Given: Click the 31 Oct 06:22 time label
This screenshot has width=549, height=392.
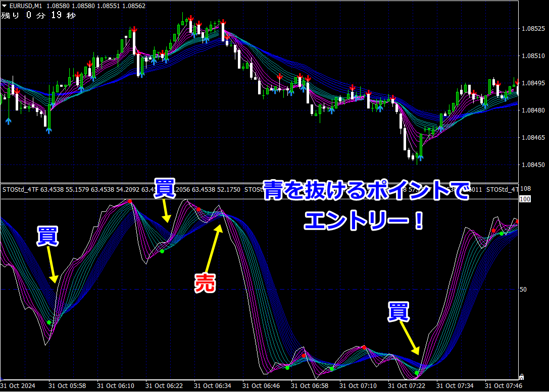Looking at the screenshot, I should (164, 386).
